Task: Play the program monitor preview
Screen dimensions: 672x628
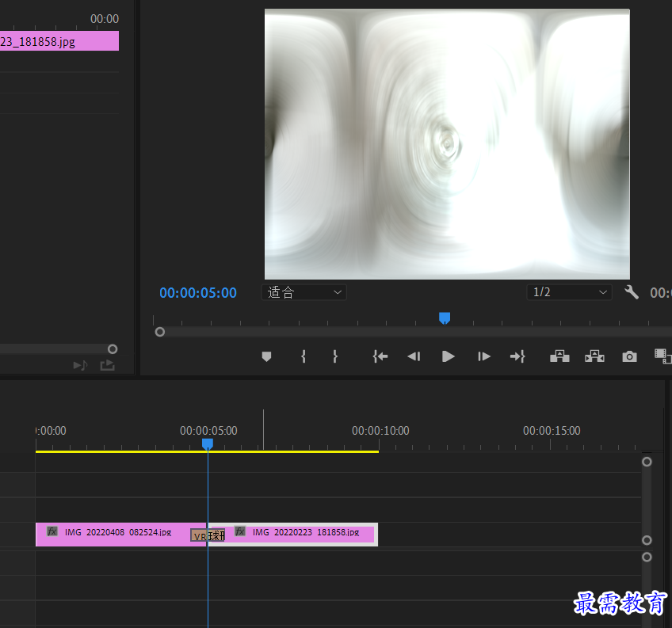Action: [448, 356]
